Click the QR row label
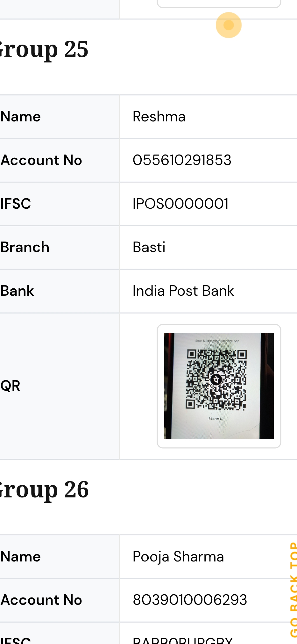297x644 pixels. pos(11,386)
